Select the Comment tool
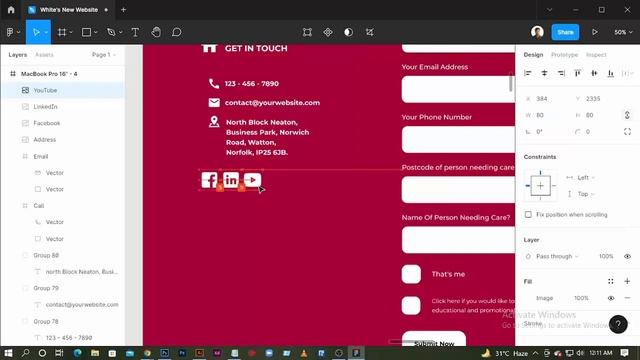 coord(176,32)
